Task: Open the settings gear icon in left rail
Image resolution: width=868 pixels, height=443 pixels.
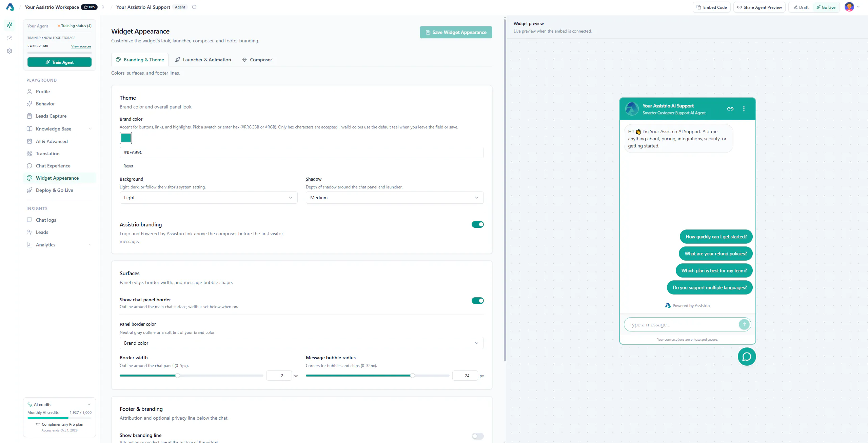Action: click(x=9, y=51)
